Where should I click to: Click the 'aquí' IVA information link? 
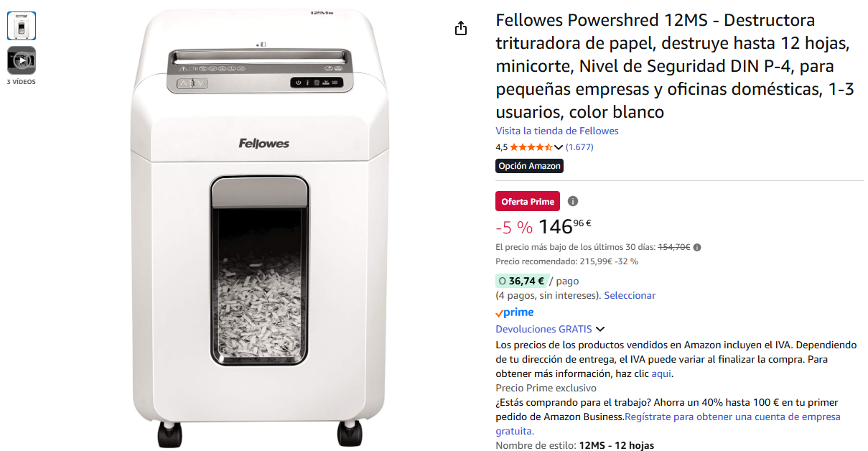(661, 373)
